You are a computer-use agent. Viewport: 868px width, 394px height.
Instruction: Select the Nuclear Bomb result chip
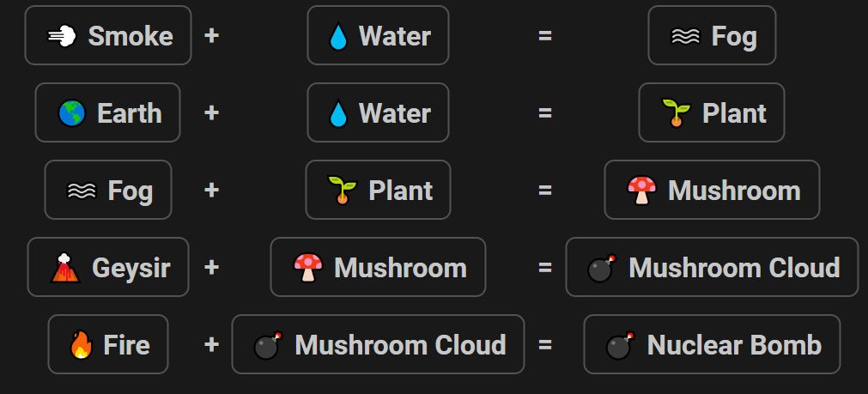(x=712, y=344)
